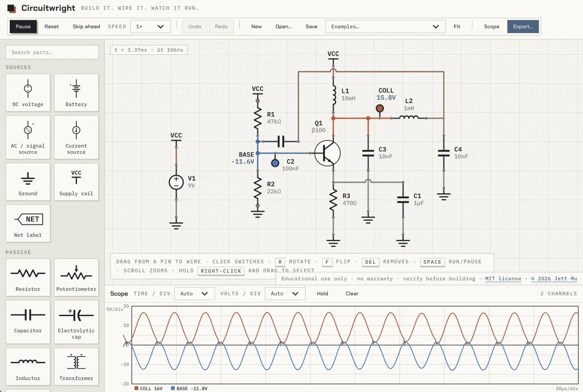583x392 pixels.
Task: Select the Battery part
Action: (x=76, y=92)
